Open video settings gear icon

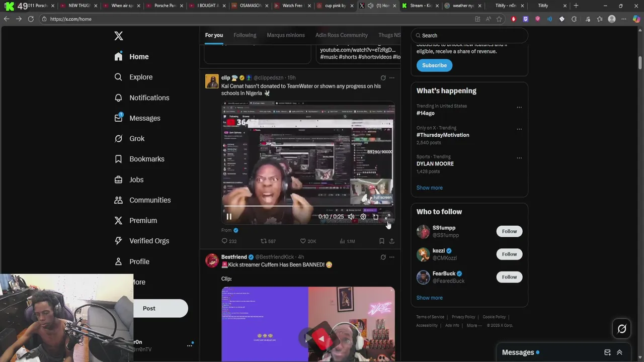(x=363, y=217)
